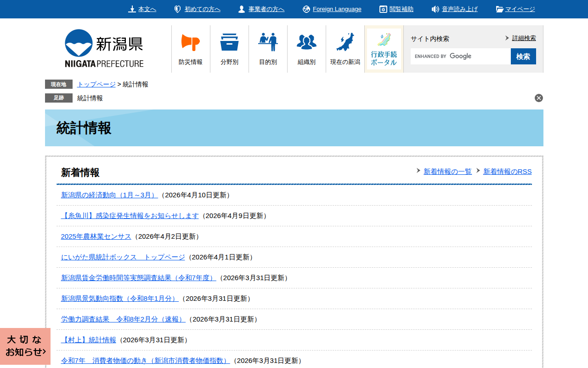Go to トップページ breadcrumb link
This screenshot has width=588, height=368.
tap(96, 84)
